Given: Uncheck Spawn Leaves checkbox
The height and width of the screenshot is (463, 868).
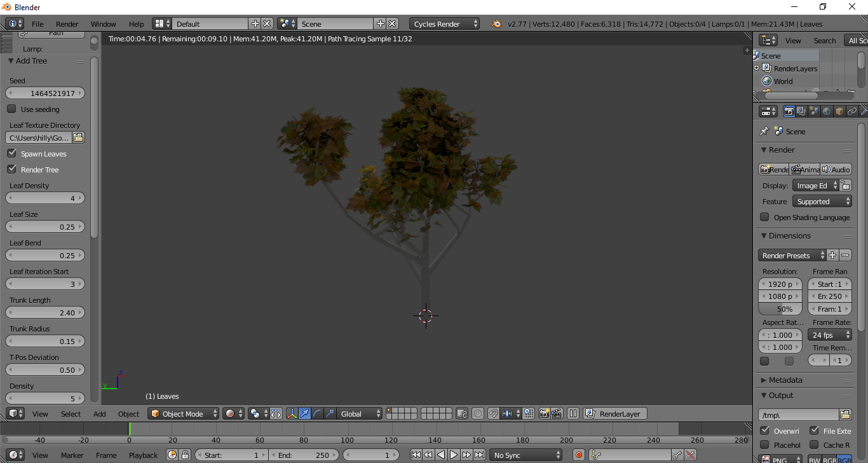Looking at the screenshot, I should pyautogui.click(x=11, y=153).
